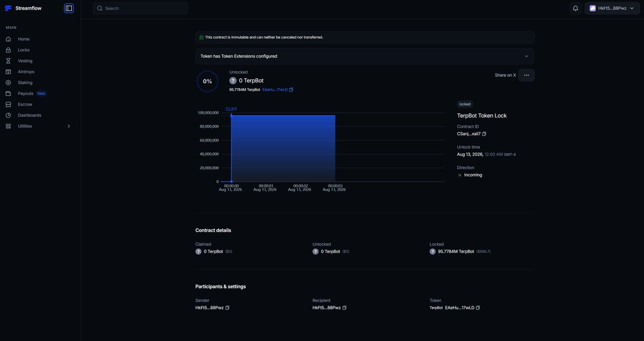This screenshot has width=644, height=341.
Task: Copy the Contract ID CSanj...xaii7
Action: 484,134
